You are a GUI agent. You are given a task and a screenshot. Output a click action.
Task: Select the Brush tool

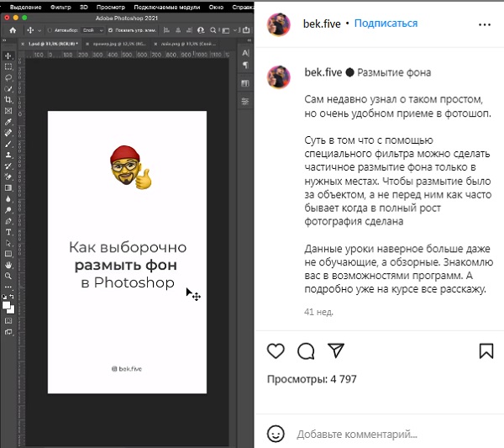click(8, 144)
